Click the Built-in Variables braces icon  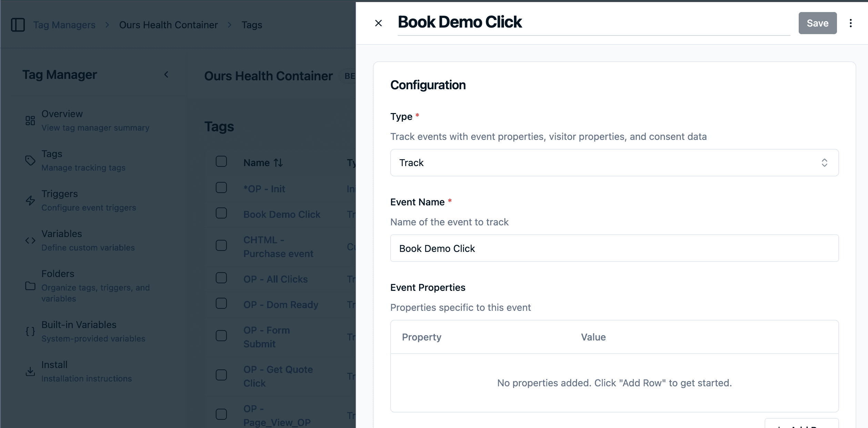tap(30, 332)
